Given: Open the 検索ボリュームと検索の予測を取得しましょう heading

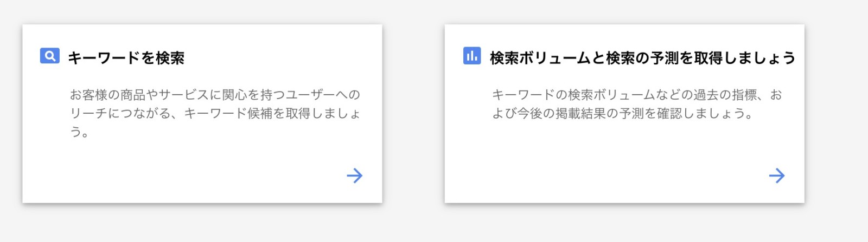Looking at the screenshot, I should point(642,58).
